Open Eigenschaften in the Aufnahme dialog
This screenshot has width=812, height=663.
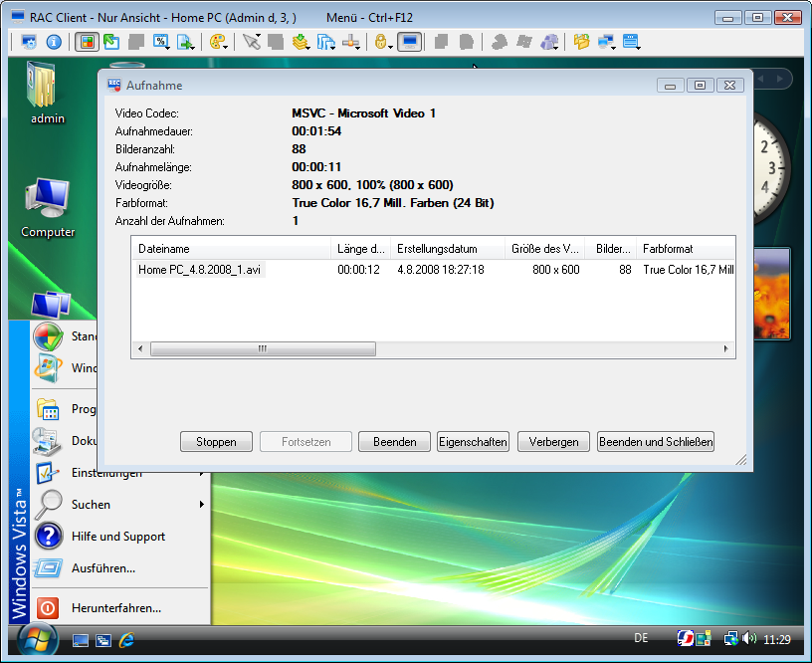click(473, 442)
